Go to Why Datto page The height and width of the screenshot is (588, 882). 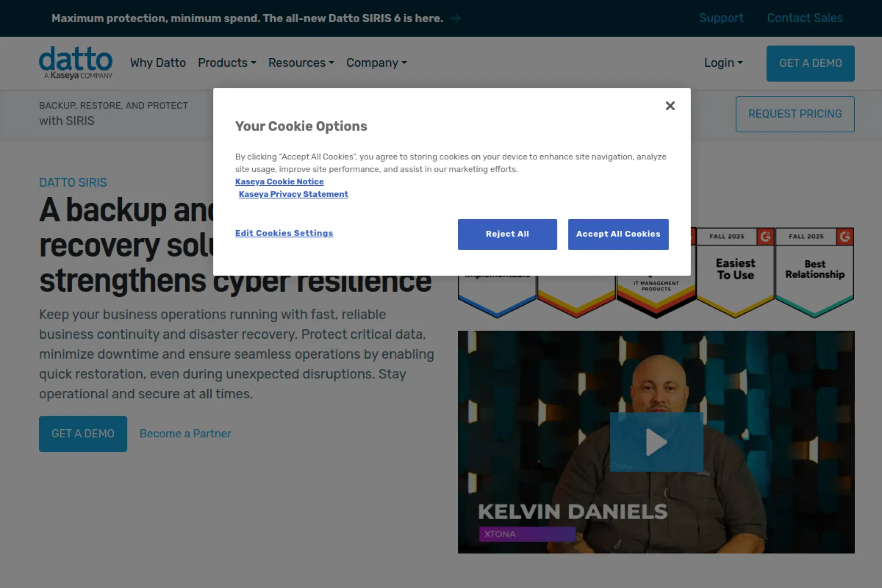158,63
